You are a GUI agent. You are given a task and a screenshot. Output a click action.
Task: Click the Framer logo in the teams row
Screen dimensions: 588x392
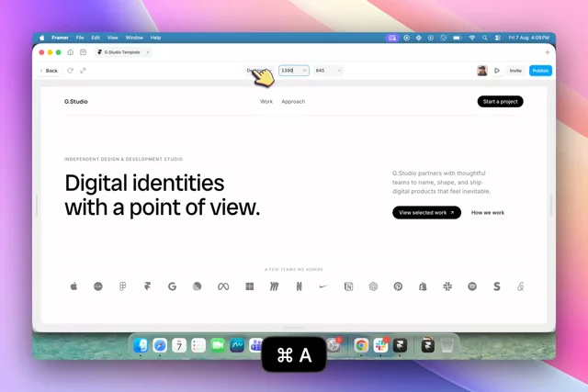coord(147,286)
